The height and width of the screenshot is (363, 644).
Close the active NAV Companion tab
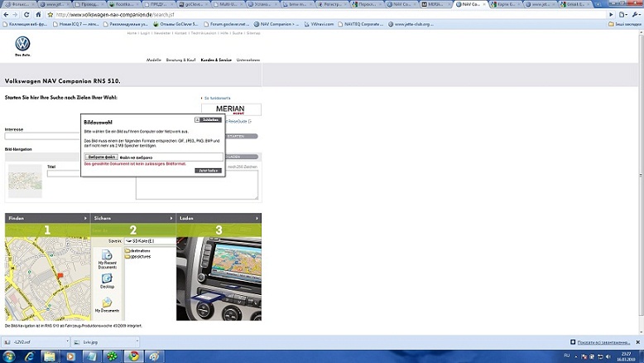point(484,4)
